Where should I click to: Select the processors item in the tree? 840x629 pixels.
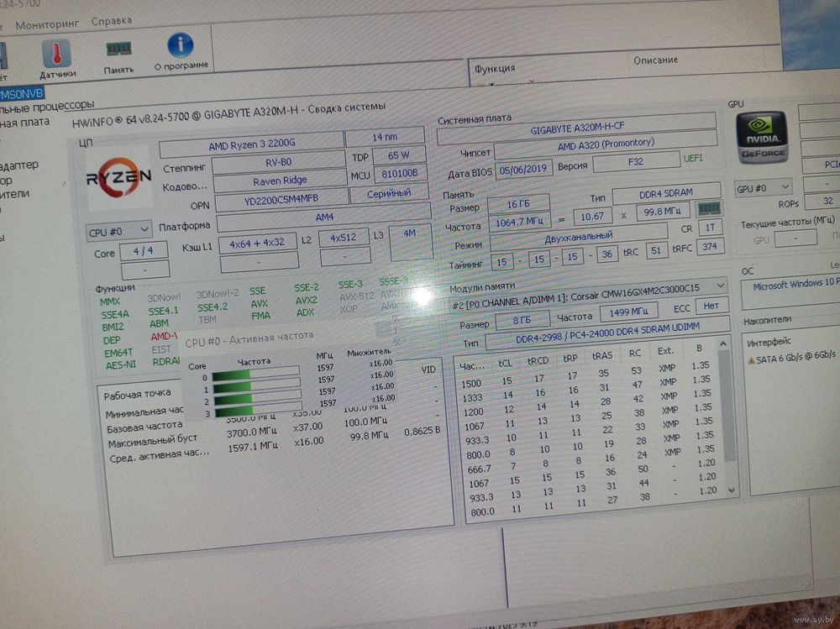pos(46,106)
